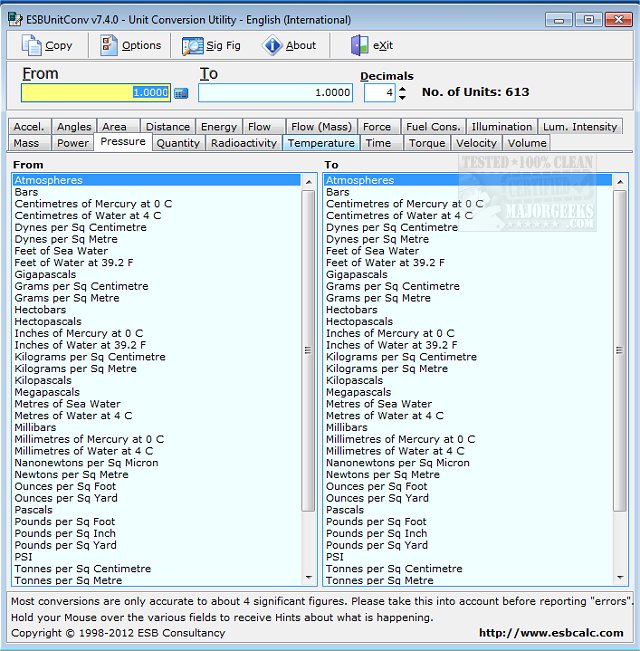Select Atmospheres in the From list

156,180
